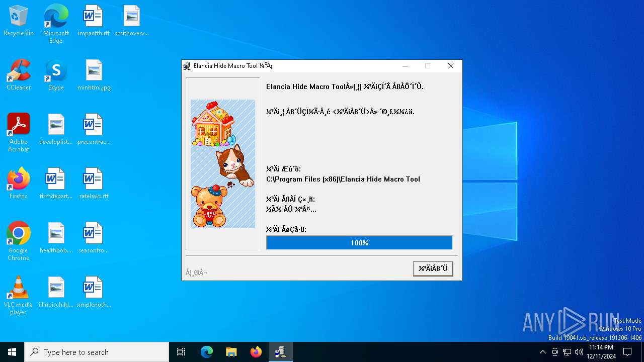The width and height of the screenshot is (644, 362).
Task: Open the notification center
Action: pos(627,352)
